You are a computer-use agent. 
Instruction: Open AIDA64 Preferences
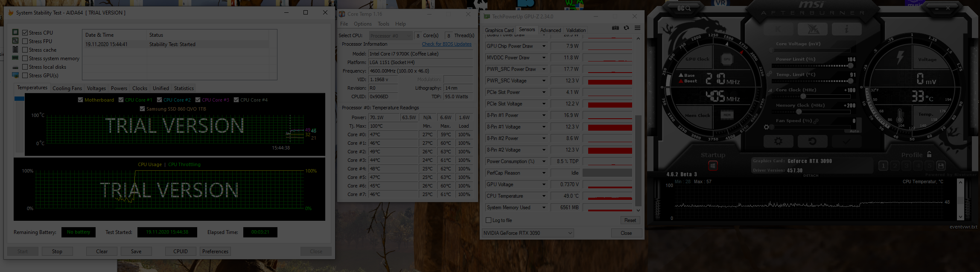(215, 252)
